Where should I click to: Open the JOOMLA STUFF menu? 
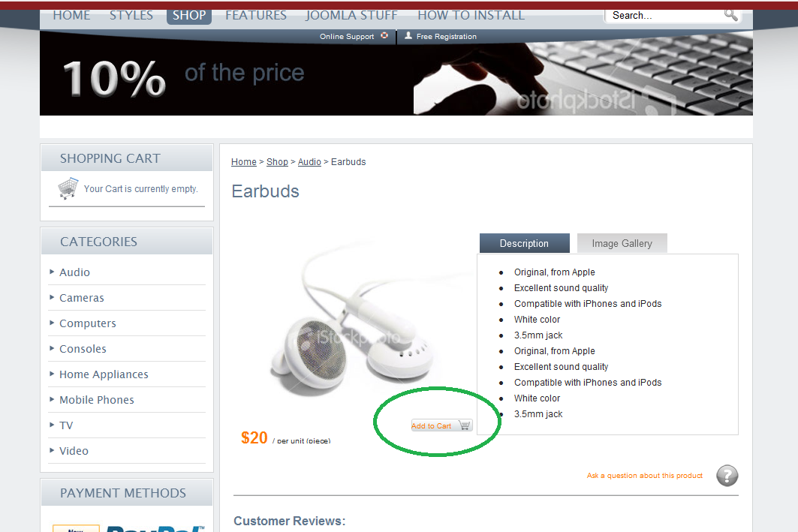[x=351, y=15]
